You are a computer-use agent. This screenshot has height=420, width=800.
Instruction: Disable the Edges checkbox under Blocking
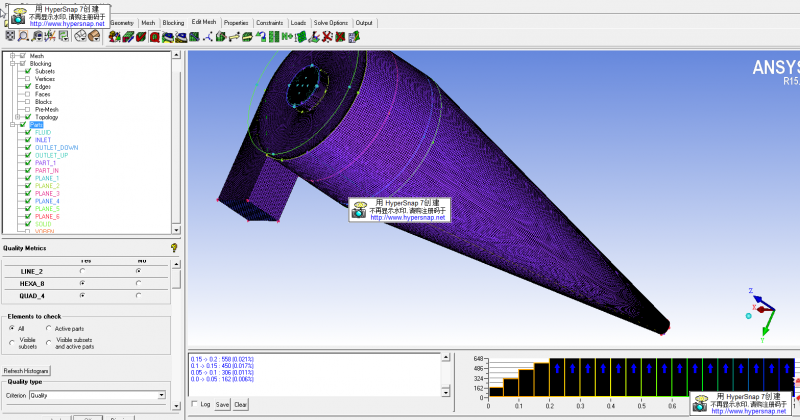click(x=28, y=86)
